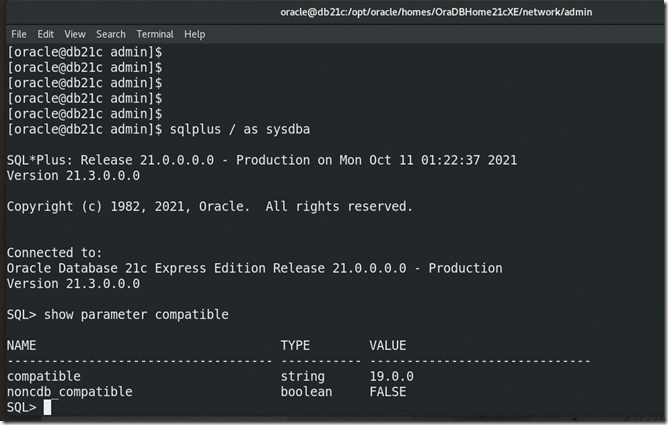Click the TYPE column header

tap(297, 345)
